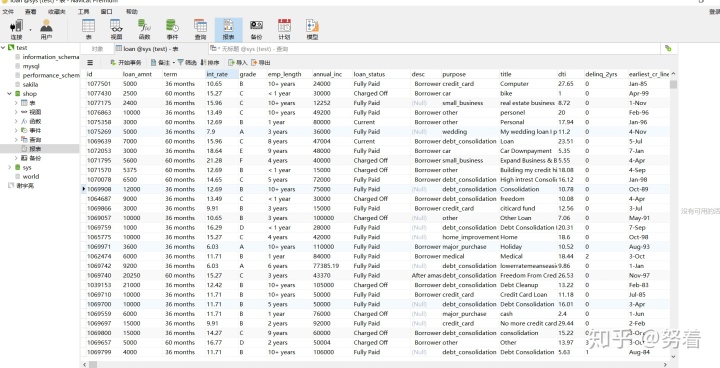This screenshot has width=720, height=368.
Task: Switch to the 对象 objects tab
Action: point(97,49)
